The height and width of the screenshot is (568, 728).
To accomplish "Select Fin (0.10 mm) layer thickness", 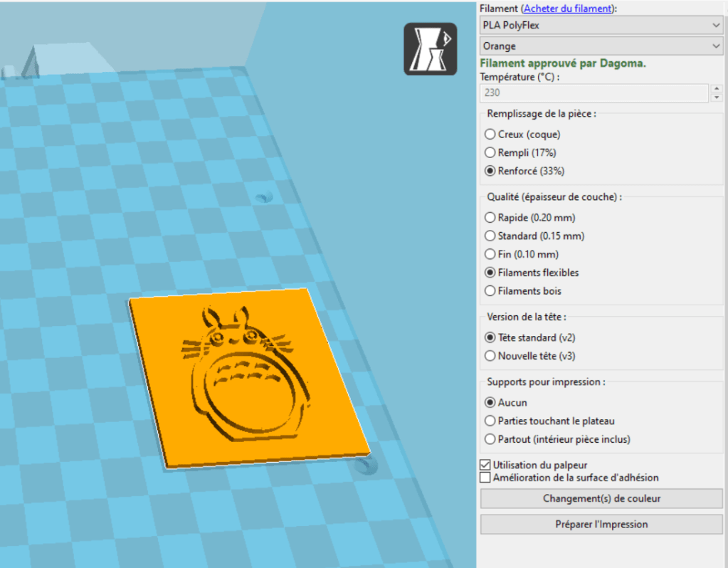I will 490,254.
